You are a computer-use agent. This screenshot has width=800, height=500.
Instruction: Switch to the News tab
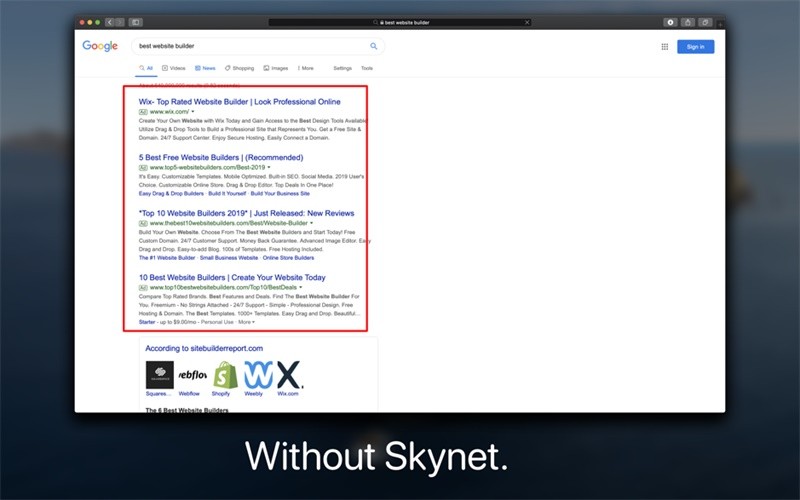pyautogui.click(x=205, y=68)
